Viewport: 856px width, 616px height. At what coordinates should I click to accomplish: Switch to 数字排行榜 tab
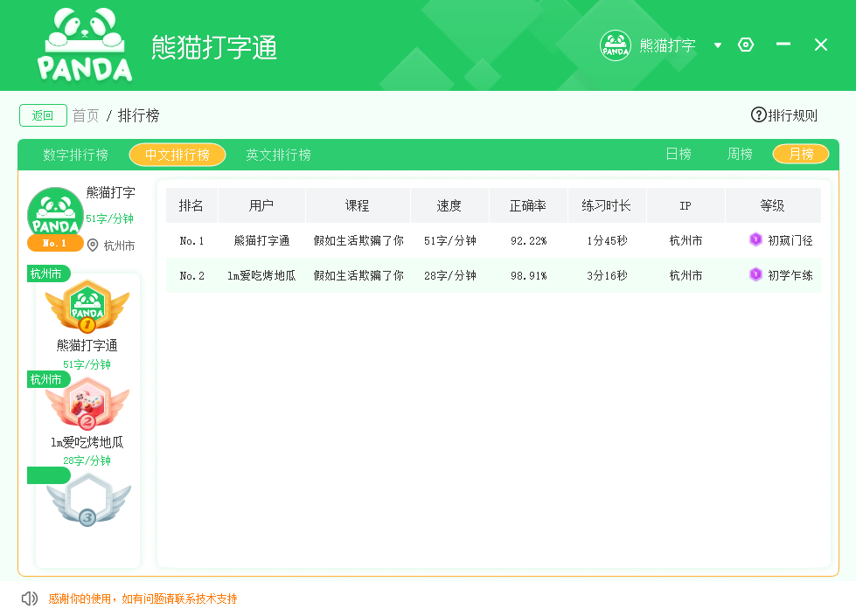[x=76, y=155]
